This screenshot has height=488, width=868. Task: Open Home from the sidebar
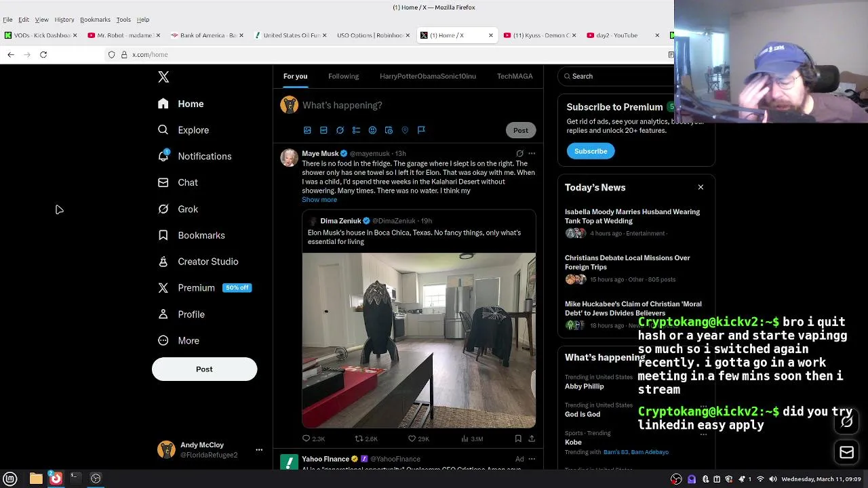pyautogui.click(x=180, y=104)
